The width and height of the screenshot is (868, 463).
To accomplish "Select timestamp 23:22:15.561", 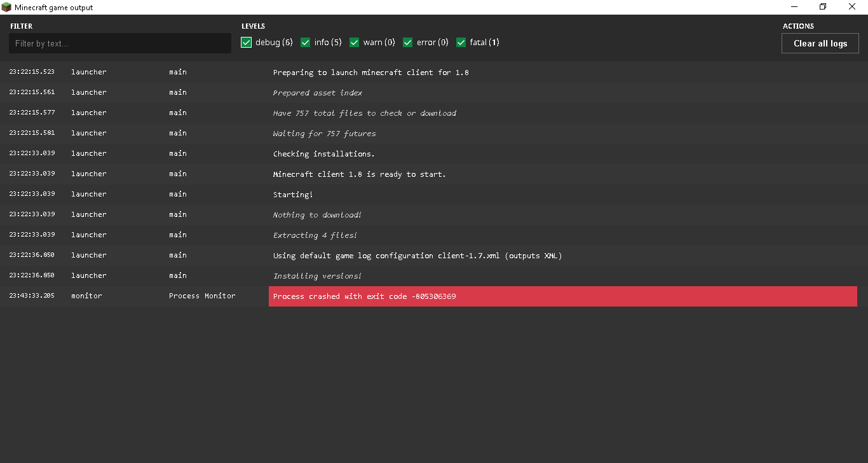I will click(32, 92).
